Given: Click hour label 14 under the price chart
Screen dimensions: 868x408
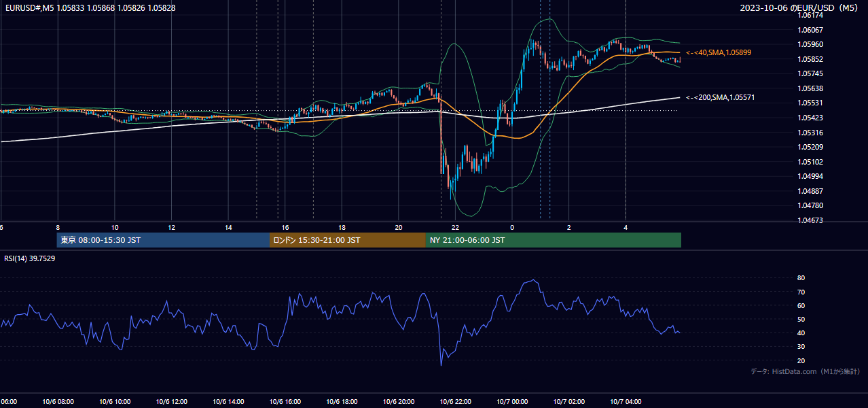Looking at the screenshot, I should (x=228, y=228).
